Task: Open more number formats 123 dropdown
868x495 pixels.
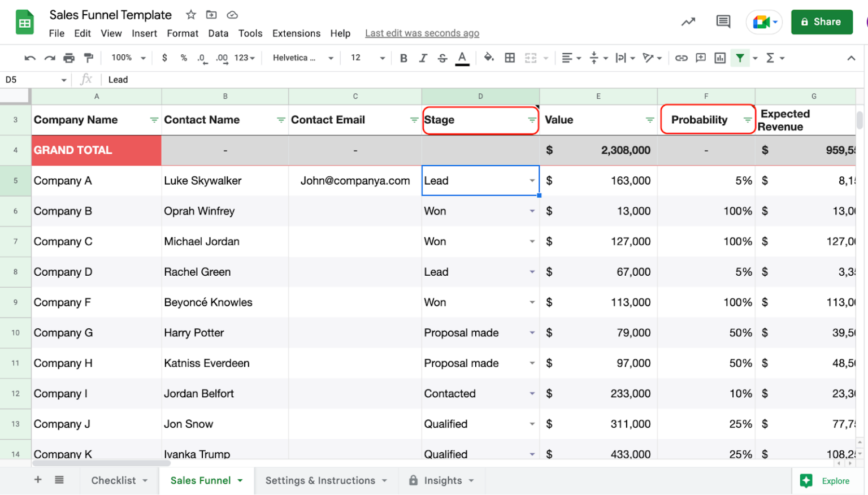Action: click(245, 58)
